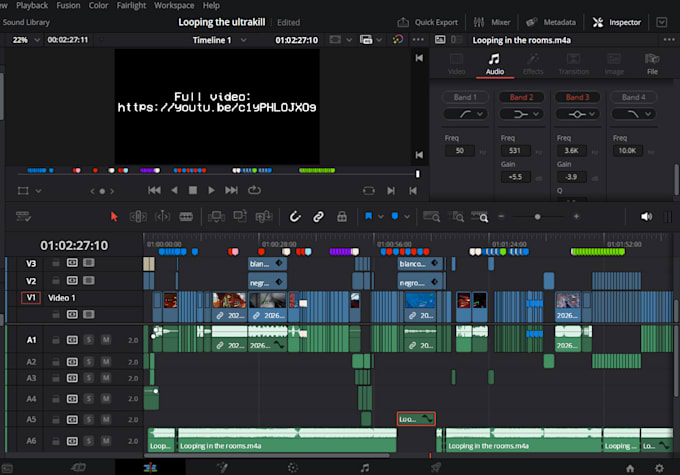Click the blue Flag icon

tap(368, 216)
